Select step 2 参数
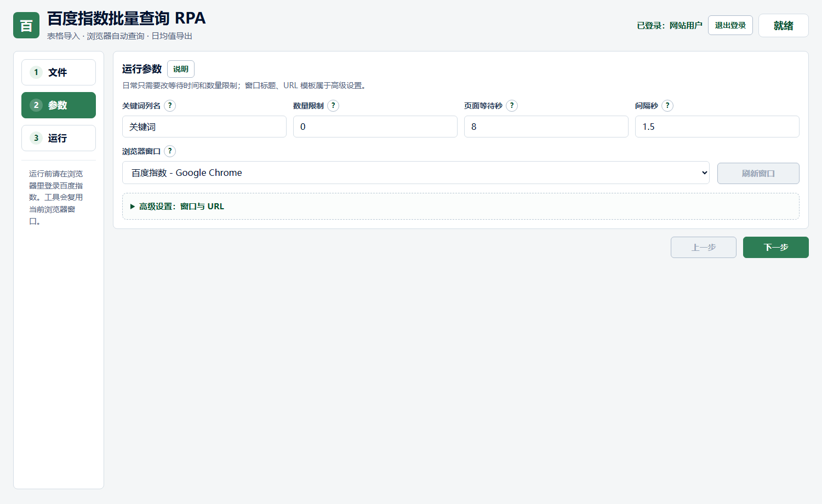Viewport: 822px width, 504px height. pyautogui.click(x=59, y=105)
